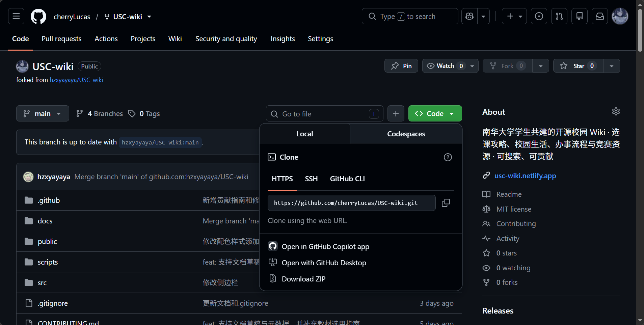Choose Download ZIP
The height and width of the screenshot is (325, 644).
click(x=303, y=279)
